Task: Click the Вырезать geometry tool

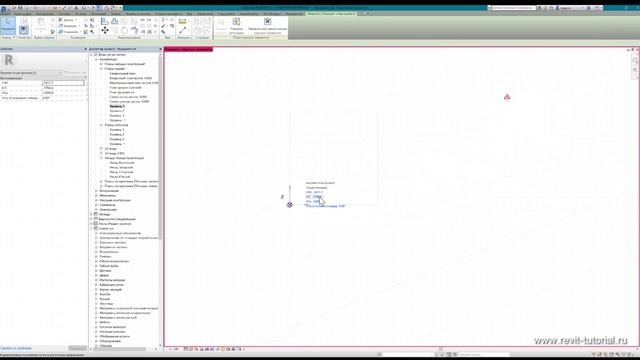Action: point(68,26)
